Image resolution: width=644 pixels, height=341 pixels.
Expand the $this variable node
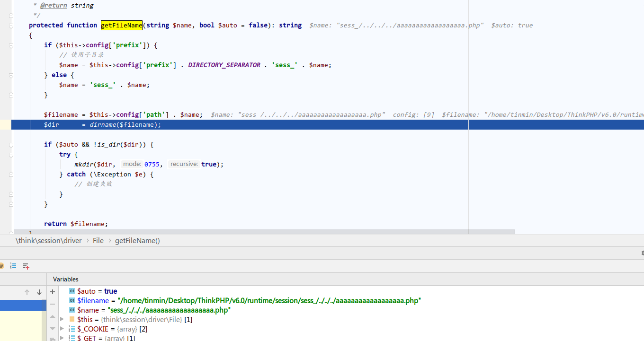[x=62, y=319]
